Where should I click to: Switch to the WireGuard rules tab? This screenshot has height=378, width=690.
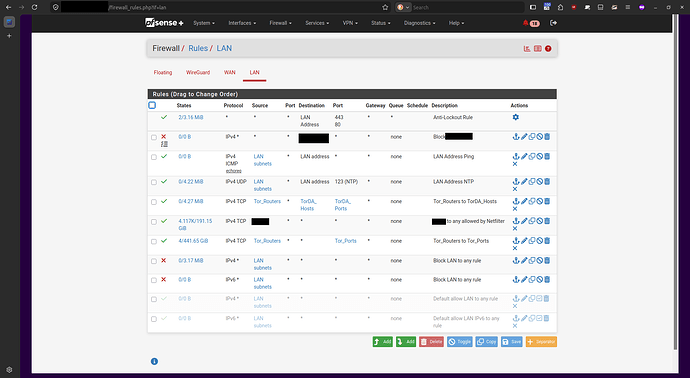click(198, 73)
